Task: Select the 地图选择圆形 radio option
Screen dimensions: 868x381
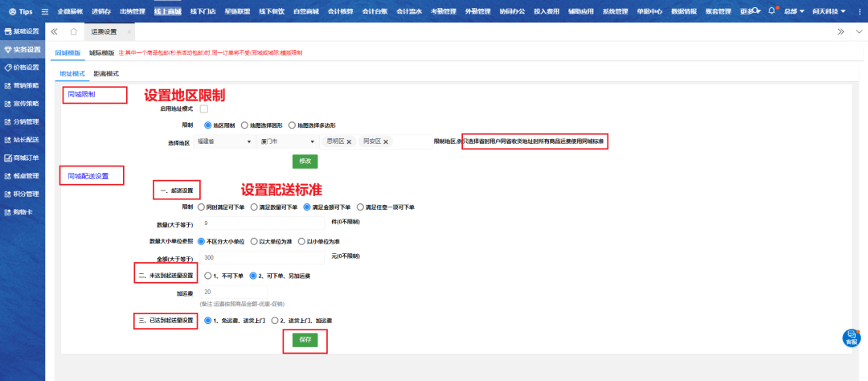Action: tap(245, 125)
